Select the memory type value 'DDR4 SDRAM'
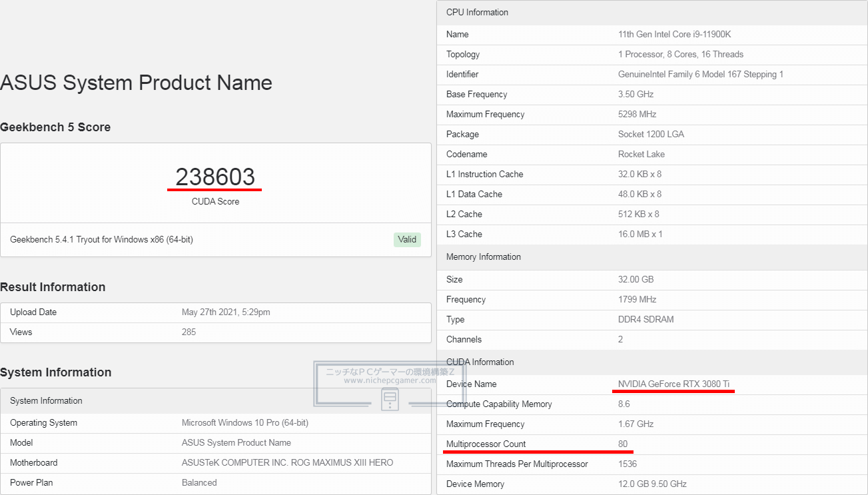Viewport: 868px width, 495px height. click(646, 320)
